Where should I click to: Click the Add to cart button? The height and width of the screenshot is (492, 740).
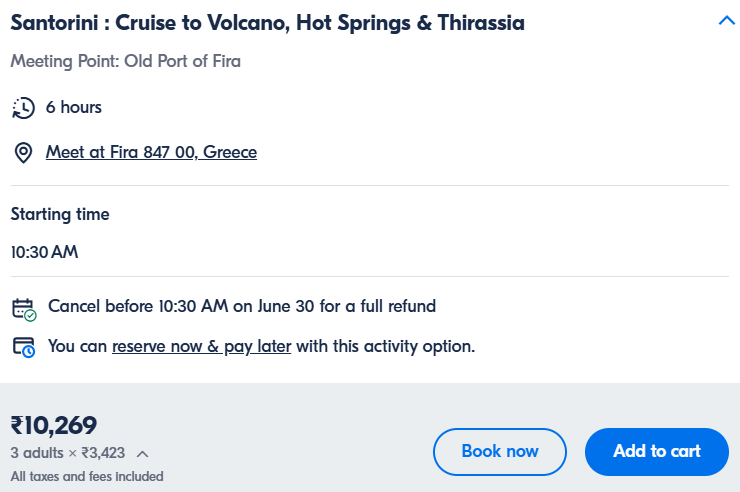coord(656,451)
